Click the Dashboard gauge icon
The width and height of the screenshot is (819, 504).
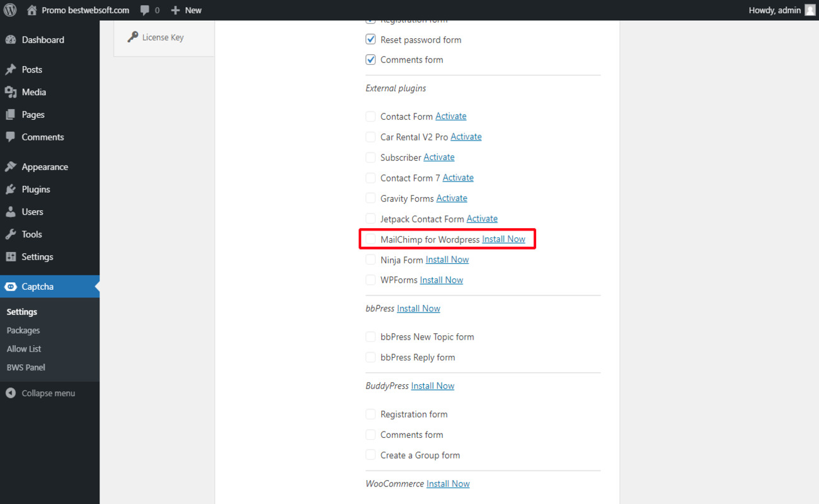[11, 40]
